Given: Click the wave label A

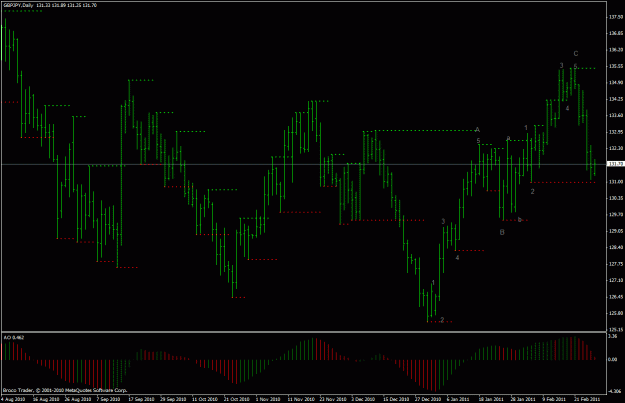Looking at the screenshot, I should [x=478, y=130].
